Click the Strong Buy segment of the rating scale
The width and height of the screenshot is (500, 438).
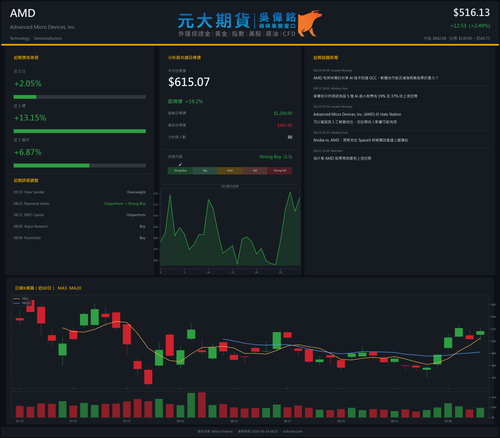[x=180, y=171]
